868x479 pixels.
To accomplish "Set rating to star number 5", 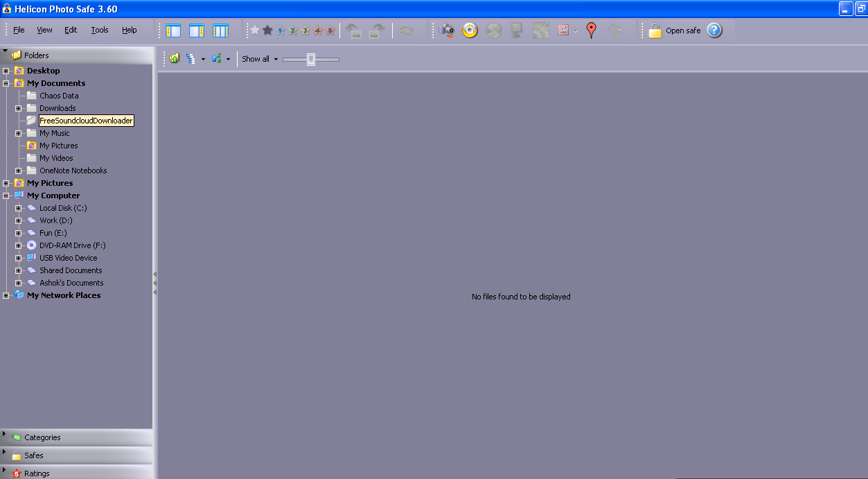I will 330,31.
